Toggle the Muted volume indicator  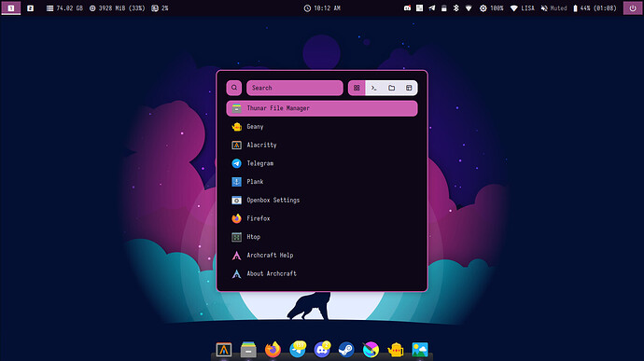point(553,8)
